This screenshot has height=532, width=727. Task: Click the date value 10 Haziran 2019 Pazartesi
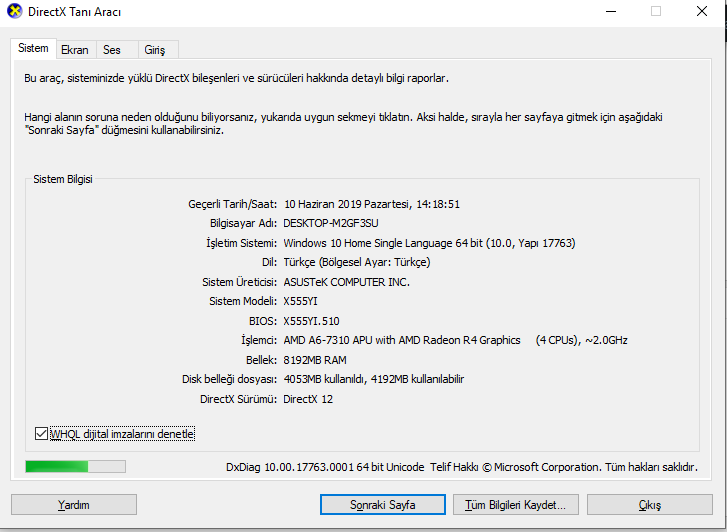(x=347, y=204)
